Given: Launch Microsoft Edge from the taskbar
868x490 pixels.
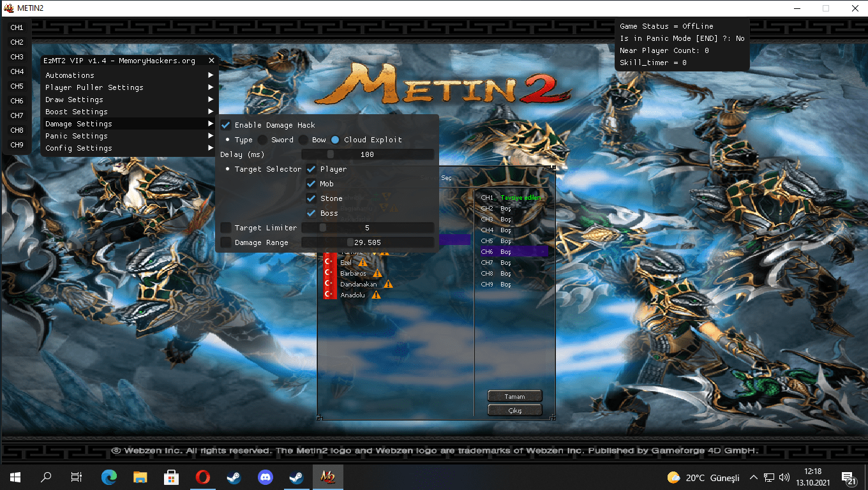Looking at the screenshot, I should (109, 477).
